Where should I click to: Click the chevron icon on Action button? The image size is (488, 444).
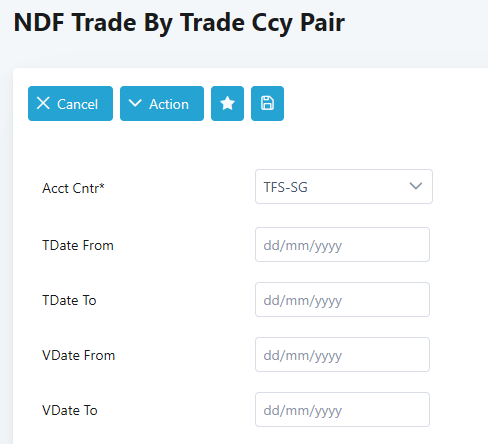(x=135, y=103)
